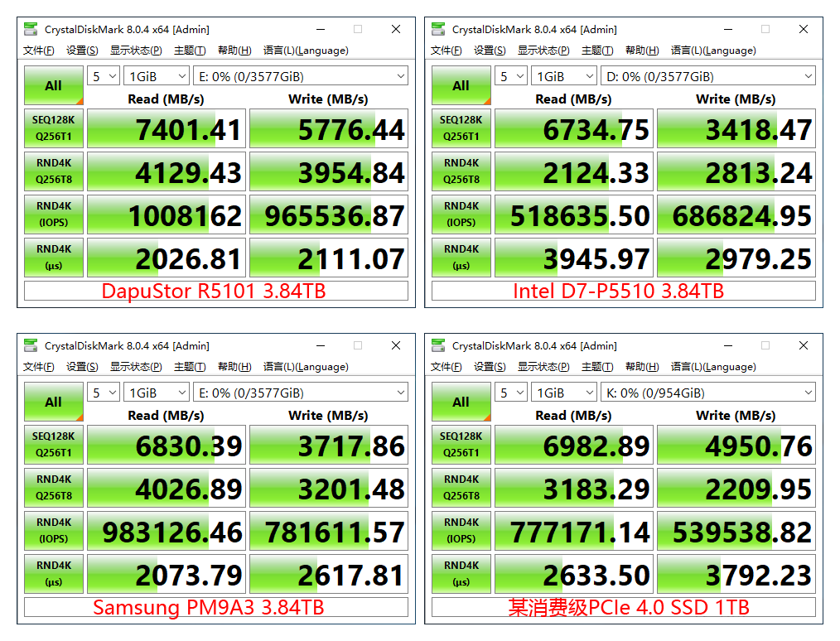The width and height of the screenshot is (840, 641).
Task: Start SEQ128K Q256T1 test in Samsung PM9A3 window
Action: pyautogui.click(x=54, y=445)
